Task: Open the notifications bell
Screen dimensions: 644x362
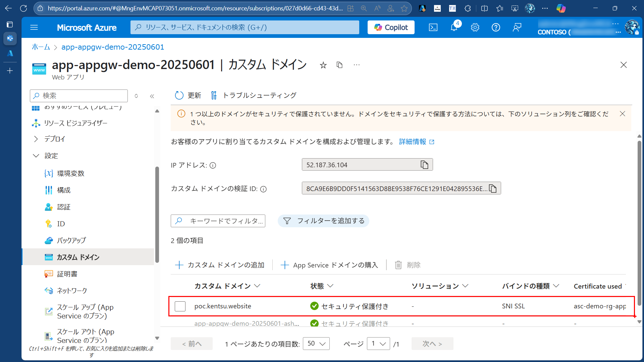Action: 454,27
